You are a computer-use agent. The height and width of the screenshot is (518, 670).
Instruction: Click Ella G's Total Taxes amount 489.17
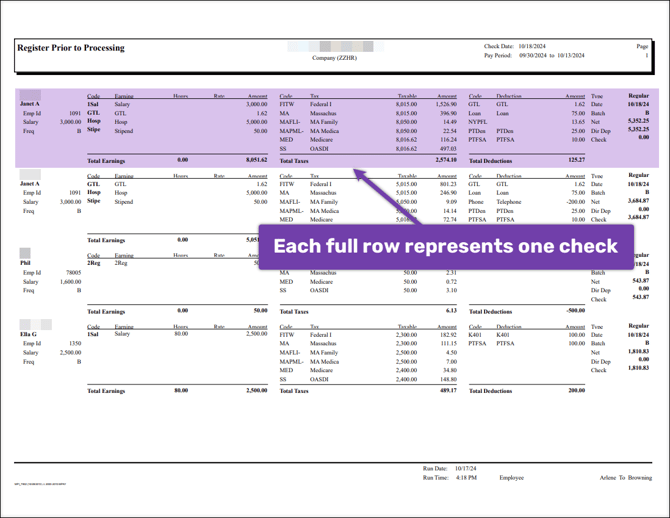[449, 390]
